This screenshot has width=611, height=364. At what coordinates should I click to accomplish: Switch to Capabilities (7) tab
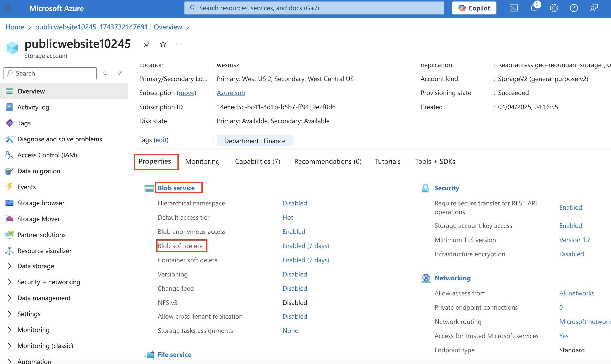(x=258, y=162)
